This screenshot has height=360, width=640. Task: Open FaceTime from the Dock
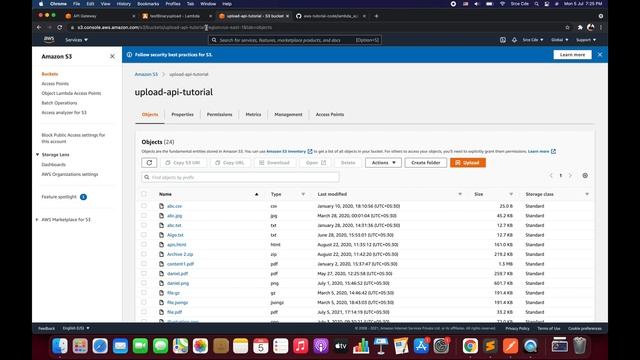140,346
